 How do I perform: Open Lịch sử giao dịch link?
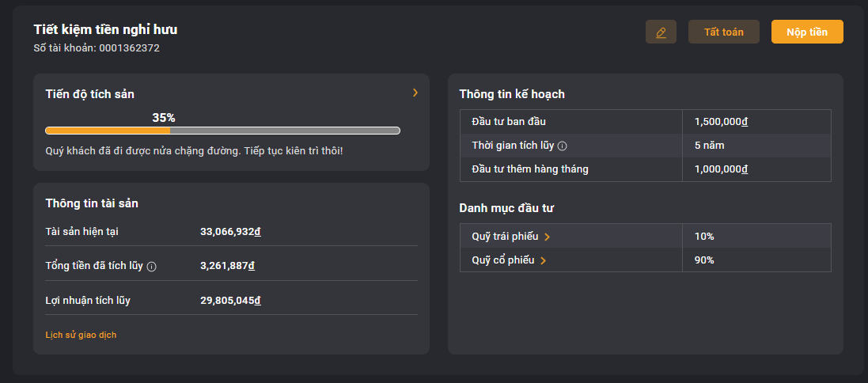click(x=81, y=335)
